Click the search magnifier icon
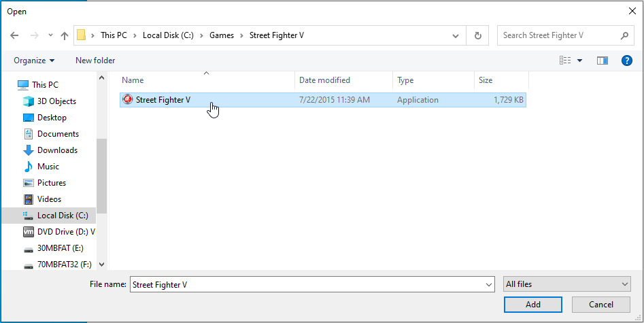Image resolution: width=644 pixels, height=323 pixels. tap(624, 35)
